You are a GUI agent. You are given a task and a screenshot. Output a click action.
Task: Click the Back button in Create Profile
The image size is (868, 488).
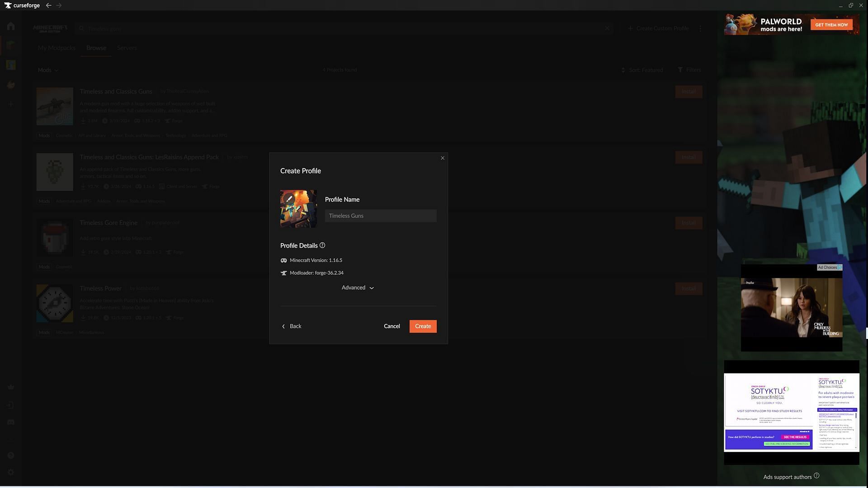[292, 326]
